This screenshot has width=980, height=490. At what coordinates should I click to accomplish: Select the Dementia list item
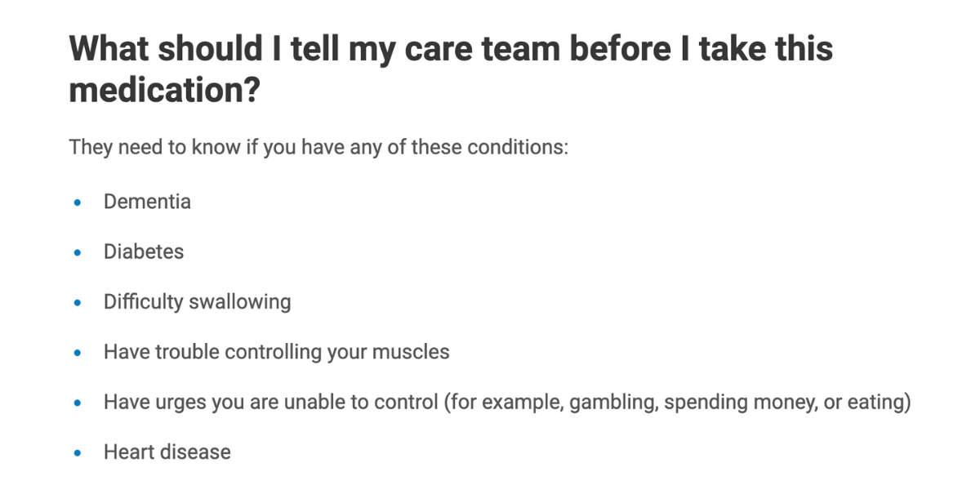click(147, 202)
